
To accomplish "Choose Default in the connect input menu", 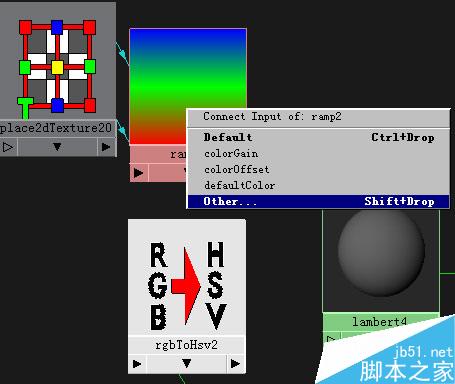I will click(x=318, y=137).
